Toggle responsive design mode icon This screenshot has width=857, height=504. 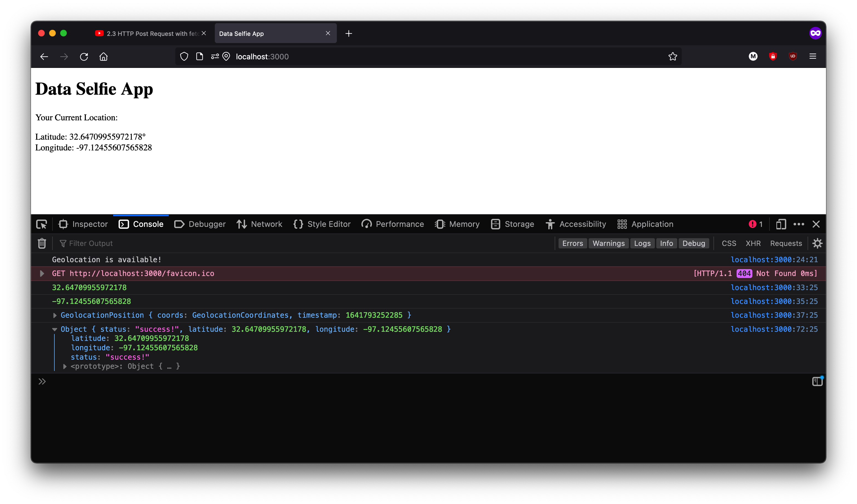(x=781, y=224)
